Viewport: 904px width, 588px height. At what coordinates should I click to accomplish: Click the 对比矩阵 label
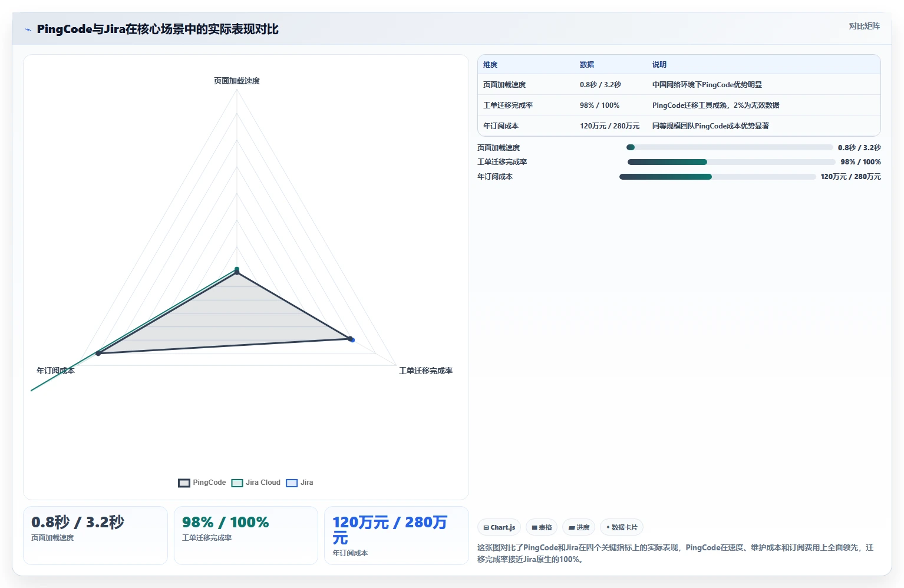[864, 26]
